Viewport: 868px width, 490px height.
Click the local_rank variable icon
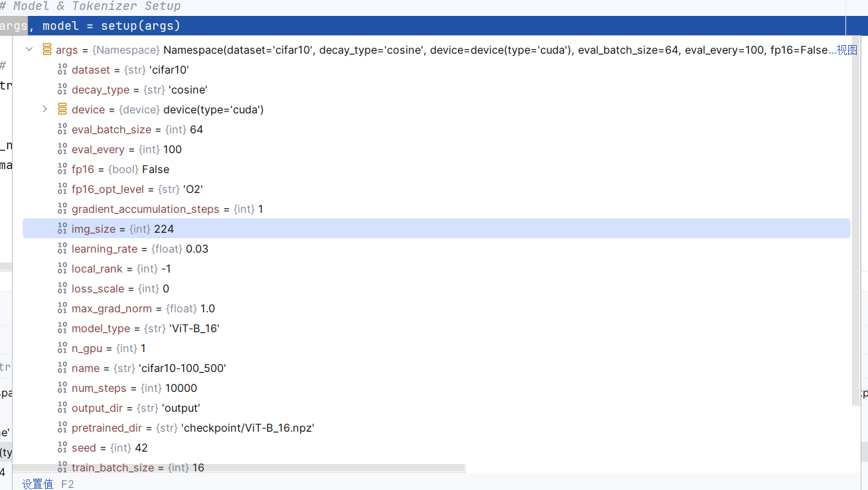click(x=62, y=269)
